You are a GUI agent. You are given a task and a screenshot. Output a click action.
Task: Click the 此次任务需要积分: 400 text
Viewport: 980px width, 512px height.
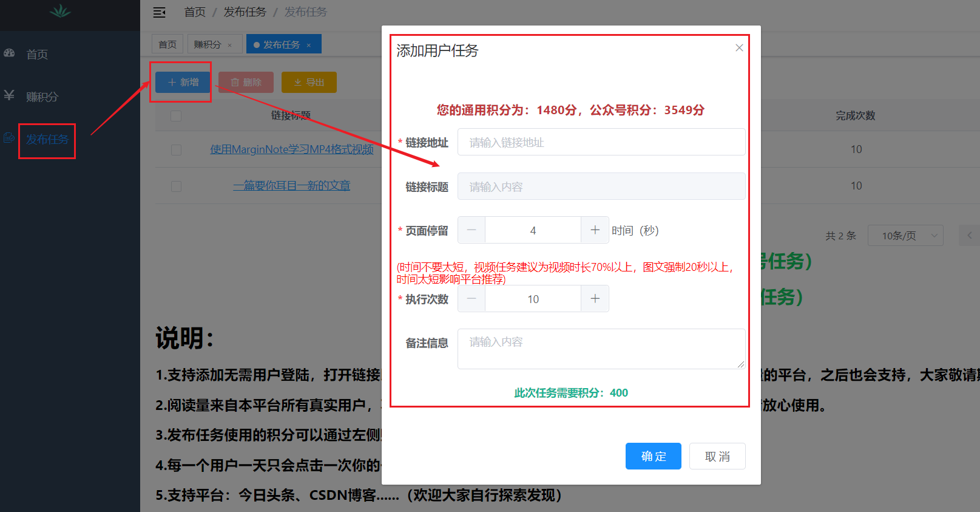tap(571, 393)
